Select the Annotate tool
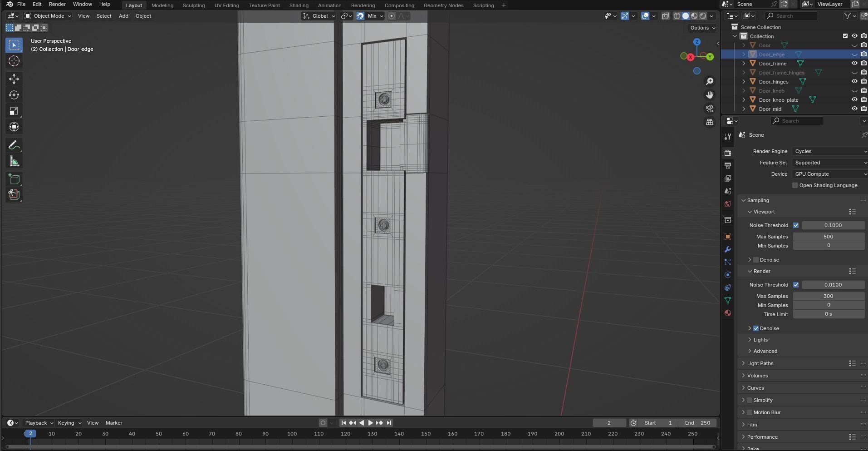This screenshot has height=451, width=868. pos(14,145)
